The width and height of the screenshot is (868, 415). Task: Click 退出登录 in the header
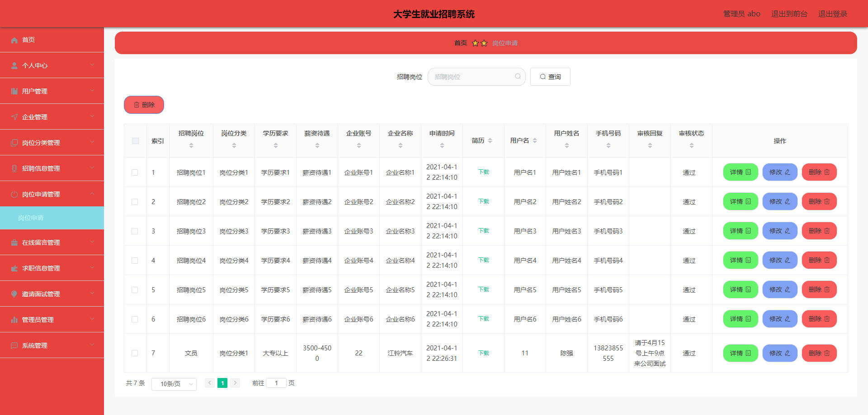coord(833,14)
